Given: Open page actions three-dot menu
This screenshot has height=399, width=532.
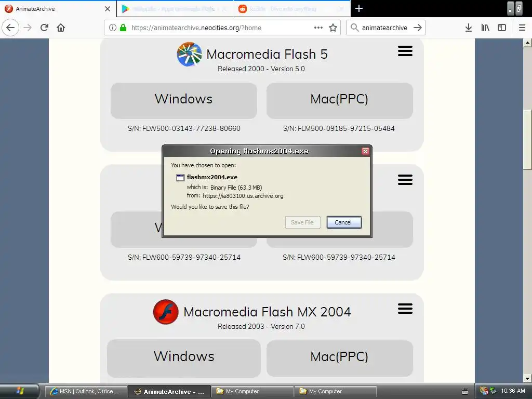Looking at the screenshot, I should pos(318,28).
